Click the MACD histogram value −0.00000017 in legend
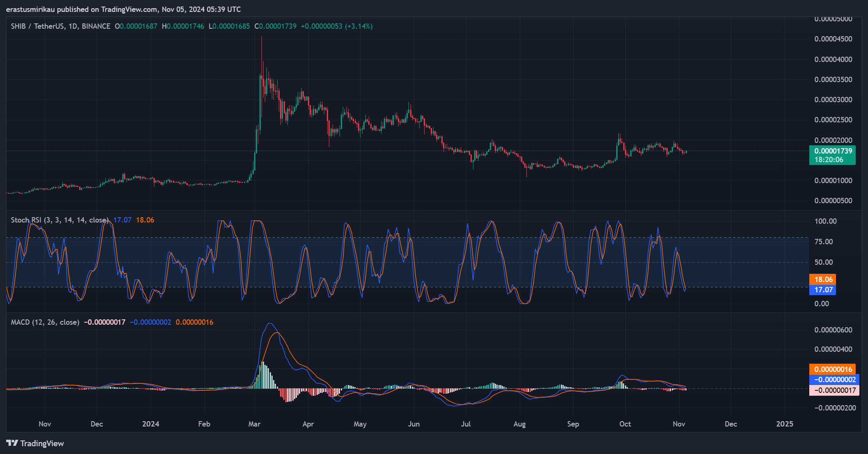The height and width of the screenshot is (454, 868). 105,322
